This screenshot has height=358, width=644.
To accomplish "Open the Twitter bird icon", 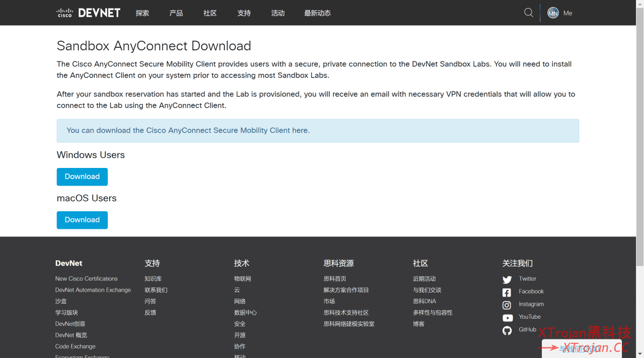I will pyautogui.click(x=507, y=280).
